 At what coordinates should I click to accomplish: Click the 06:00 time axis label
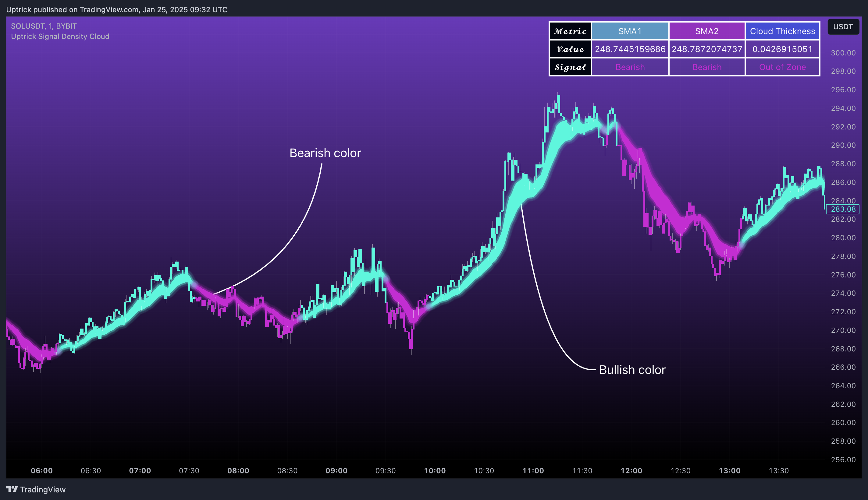(41, 471)
